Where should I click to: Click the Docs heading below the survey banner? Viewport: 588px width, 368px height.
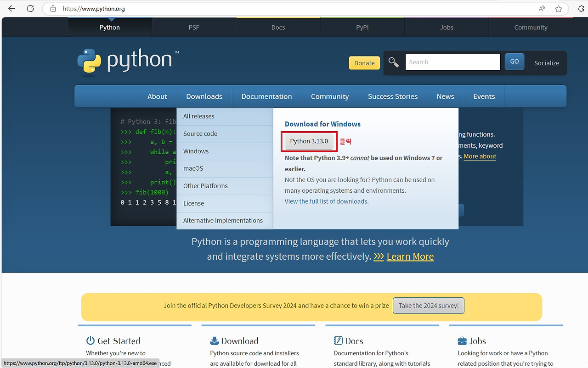354,341
